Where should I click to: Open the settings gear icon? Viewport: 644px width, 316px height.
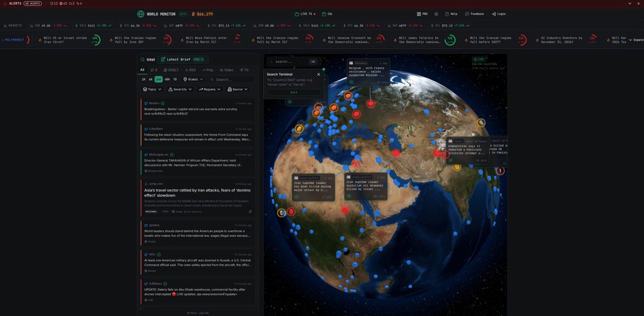[x=436, y=14]
